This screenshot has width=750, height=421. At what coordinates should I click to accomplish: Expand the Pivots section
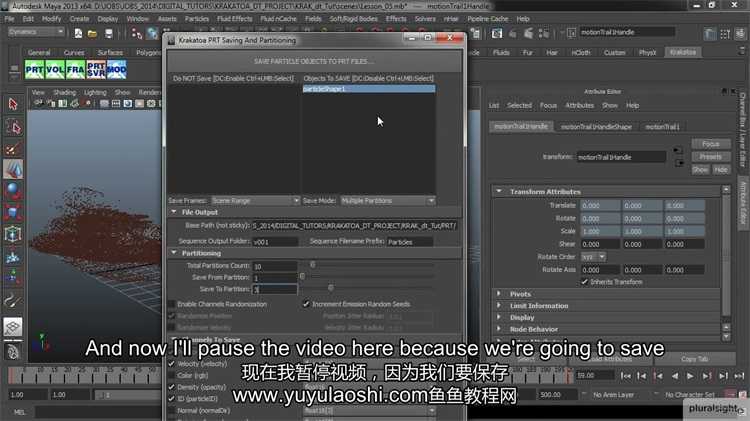coord(499,294)
